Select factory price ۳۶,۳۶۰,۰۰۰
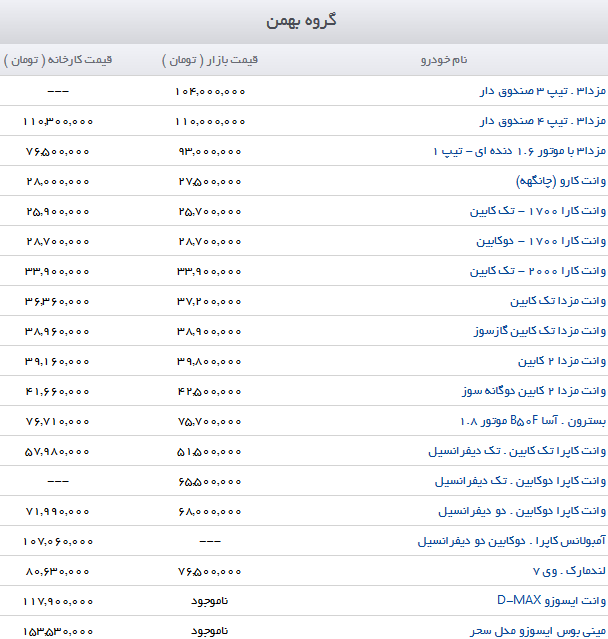Viewport: 608px width, 639px height. tap(57, 302)
